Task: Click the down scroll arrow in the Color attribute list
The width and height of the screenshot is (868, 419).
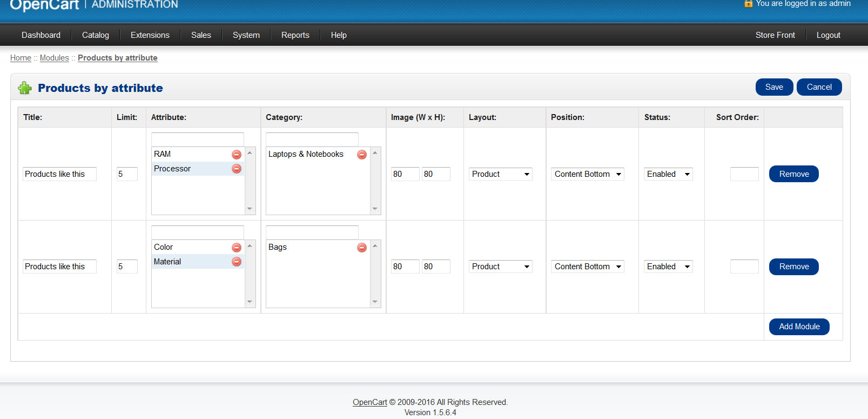Action: click(250, 302)
